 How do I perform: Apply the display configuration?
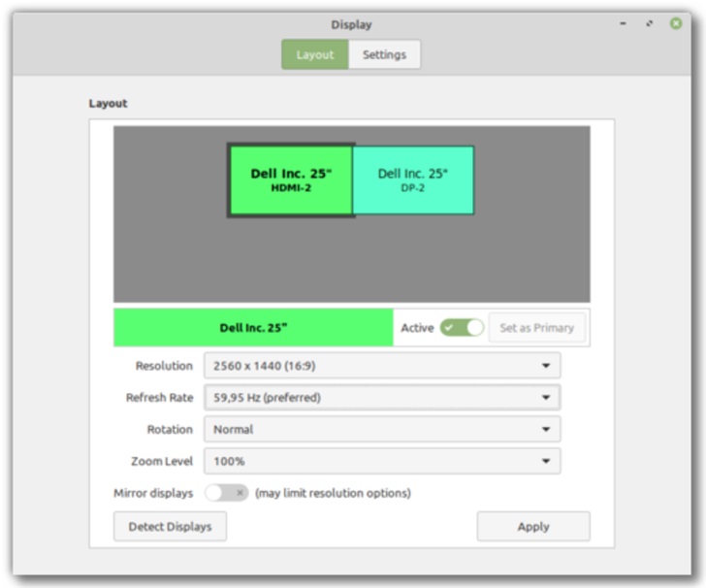pyautogui.click(x=533, y=526)
